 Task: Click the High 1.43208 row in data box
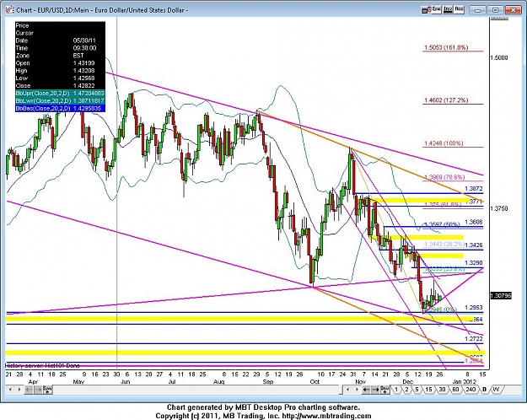tap(60, 71)
